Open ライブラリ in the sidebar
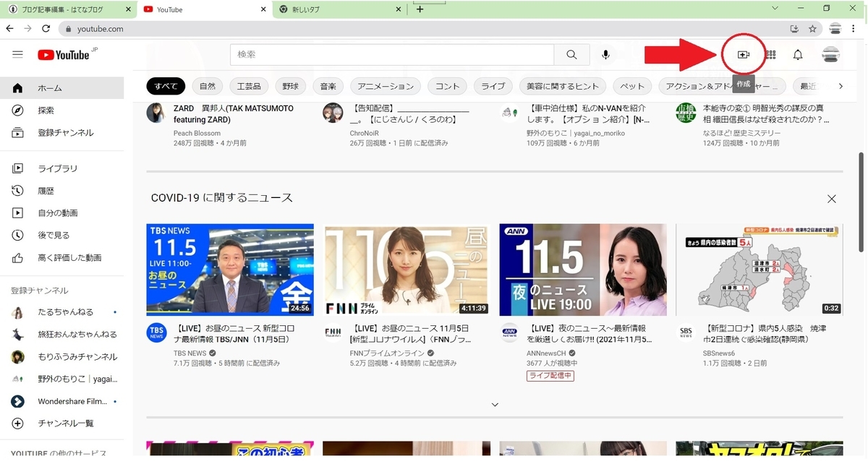Screen dimensions: 868x461 [61, 168]
